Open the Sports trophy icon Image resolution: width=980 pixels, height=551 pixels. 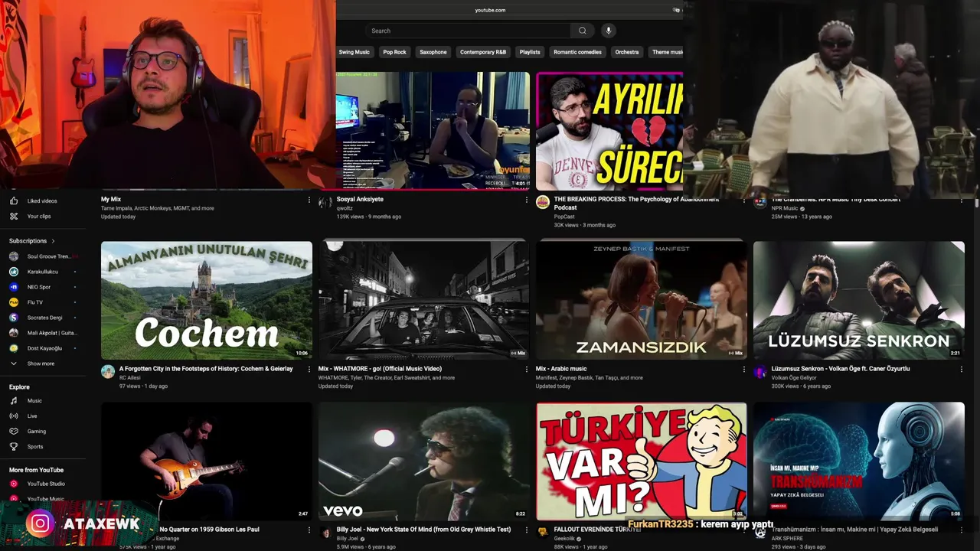[x=14, y=447]
